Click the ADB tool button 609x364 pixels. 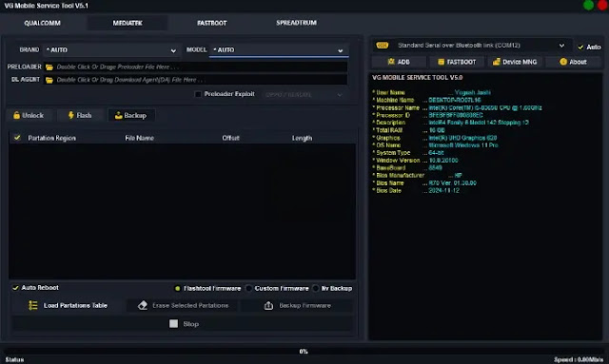click(x=399, y=62)
